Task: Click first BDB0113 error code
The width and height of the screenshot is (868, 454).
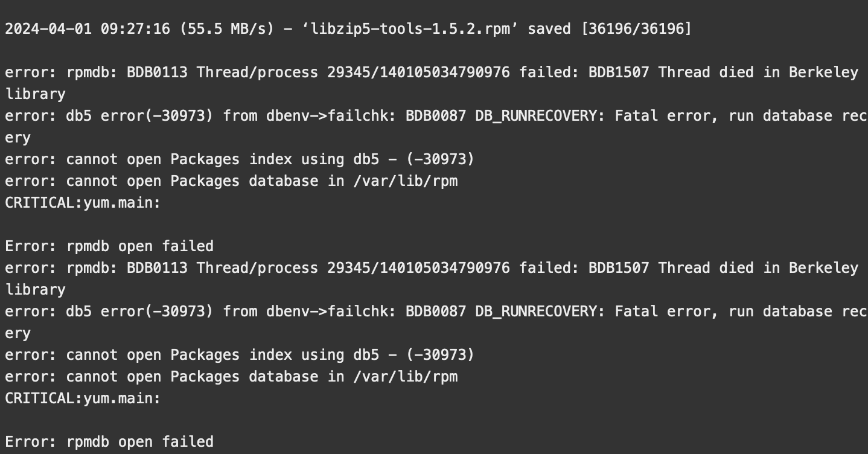Action: tap(158, 72)
